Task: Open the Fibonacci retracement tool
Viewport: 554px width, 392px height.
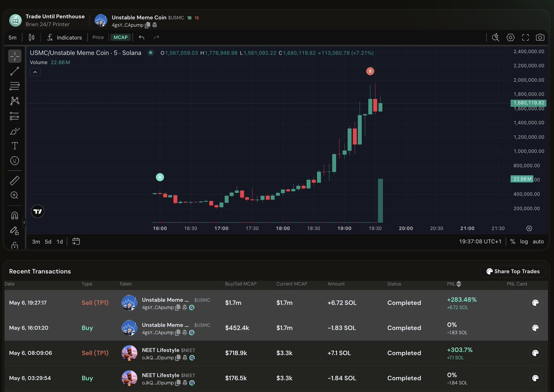Action: (x=15, y=86)
